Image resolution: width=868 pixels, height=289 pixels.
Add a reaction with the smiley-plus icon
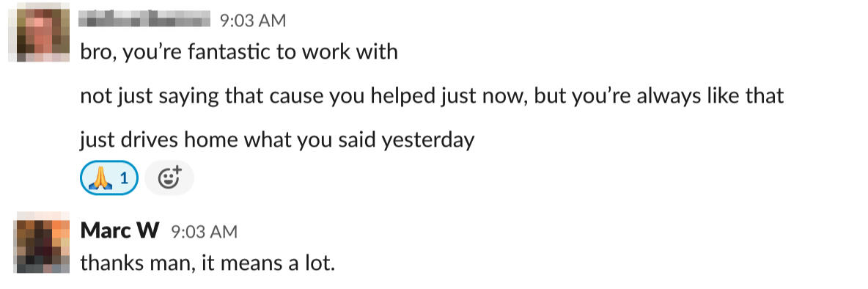[169, 178]
